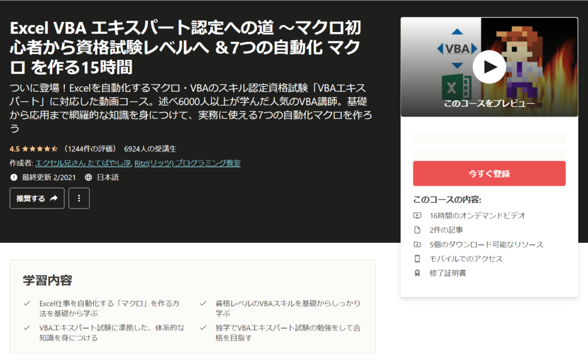Play the course preview video
588x364 pixels.
[489, 67]
